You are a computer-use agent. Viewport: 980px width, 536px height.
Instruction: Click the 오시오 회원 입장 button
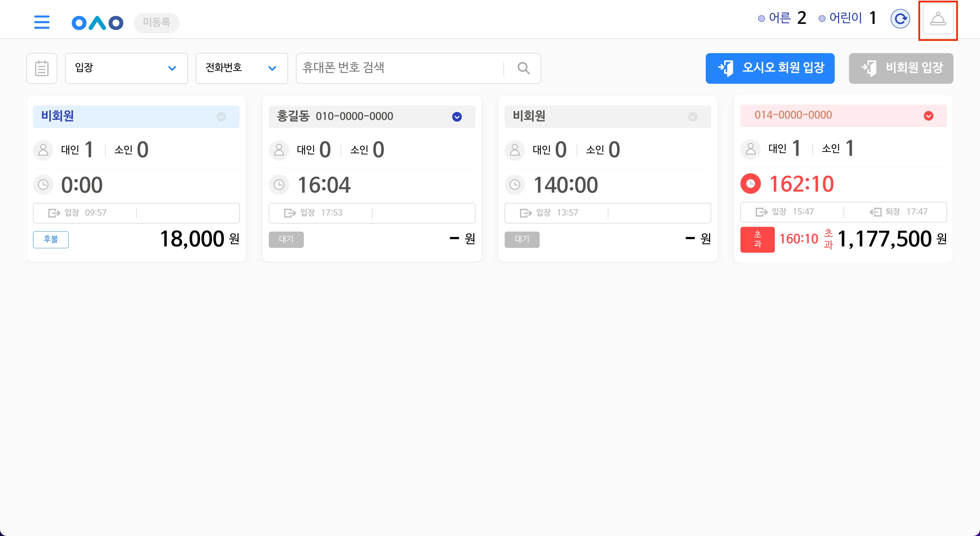770,68
